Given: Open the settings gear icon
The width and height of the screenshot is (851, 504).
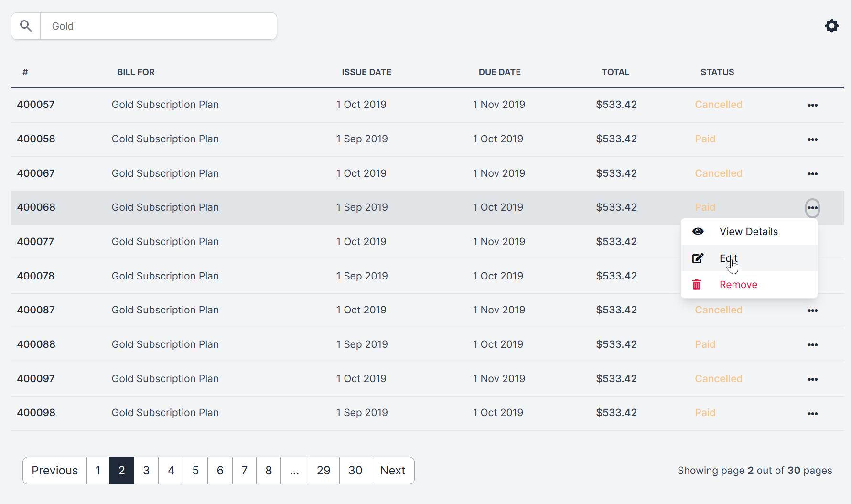Looking at the screenshot, I should point(832,26).
